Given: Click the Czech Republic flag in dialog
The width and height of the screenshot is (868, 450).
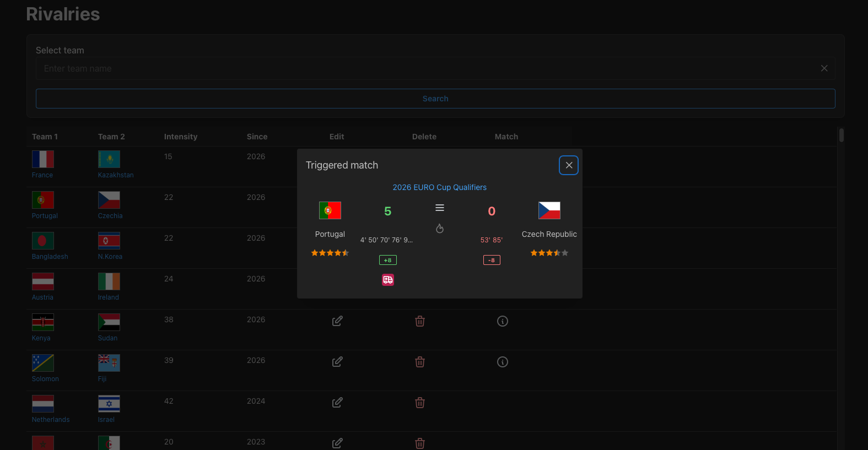Looking at the screenshot, I should point(549,210).
